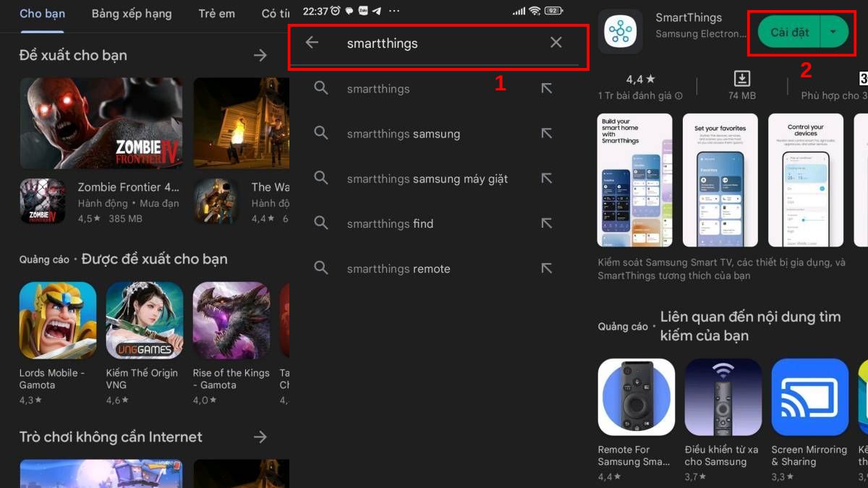Expand the install options dropdown arrow
The height and width of the screenshot is (488, 868).
pyautogui.click(x=834, y=32)
